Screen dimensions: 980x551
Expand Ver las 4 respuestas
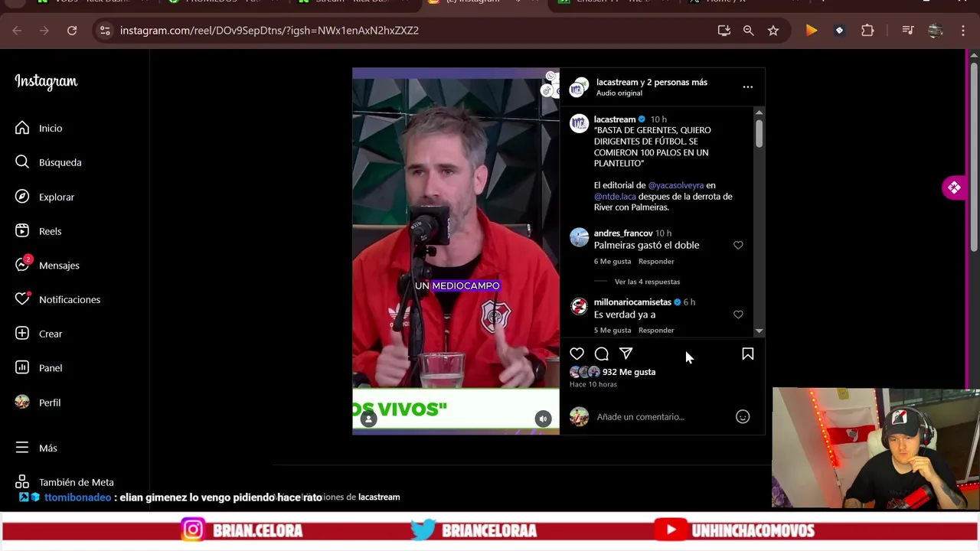tap(647, 282)
